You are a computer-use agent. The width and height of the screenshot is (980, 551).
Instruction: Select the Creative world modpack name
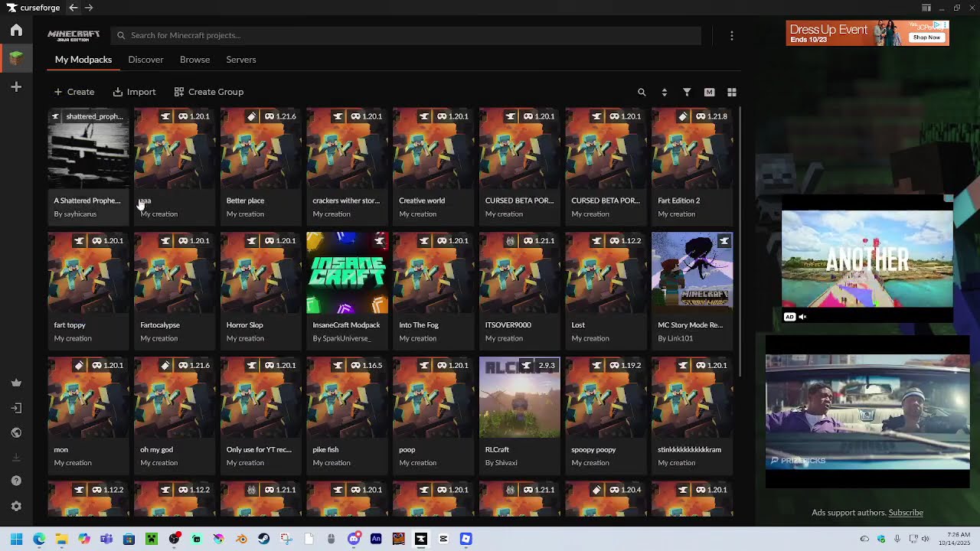422,201
